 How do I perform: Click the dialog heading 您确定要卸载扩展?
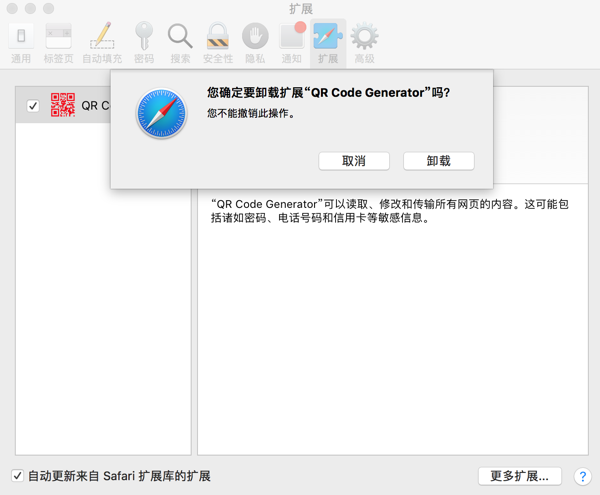328,93
